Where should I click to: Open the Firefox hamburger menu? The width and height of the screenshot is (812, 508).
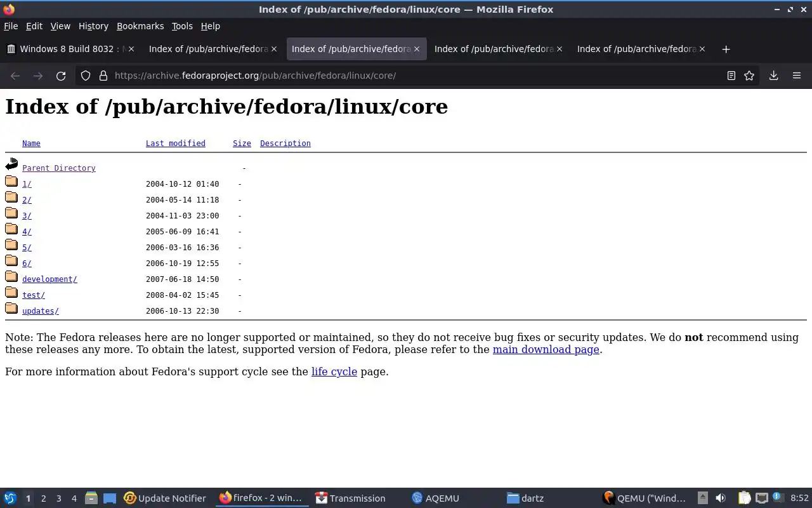[x=797, y=76]
